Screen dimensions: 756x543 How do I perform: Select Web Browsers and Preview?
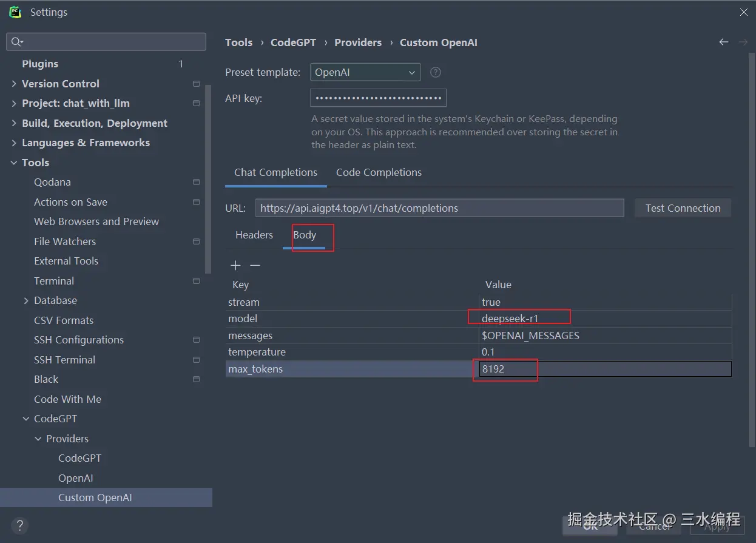coord(96,221)
